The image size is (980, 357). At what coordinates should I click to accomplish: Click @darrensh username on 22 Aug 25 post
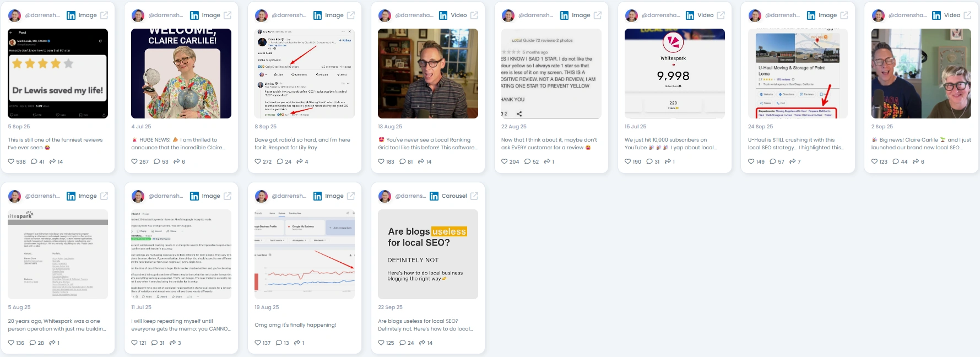[535, 15]
